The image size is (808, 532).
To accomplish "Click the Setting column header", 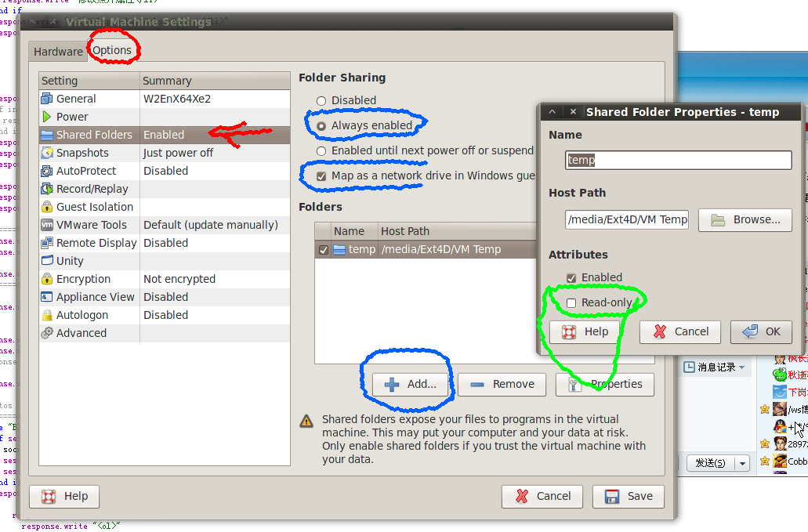I will click(x=89, y=81).
